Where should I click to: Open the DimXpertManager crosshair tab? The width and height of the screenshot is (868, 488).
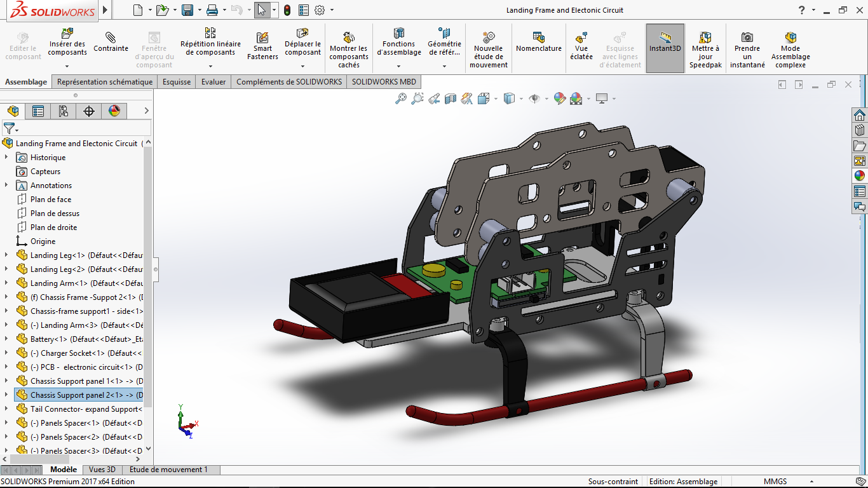(89, 111)
